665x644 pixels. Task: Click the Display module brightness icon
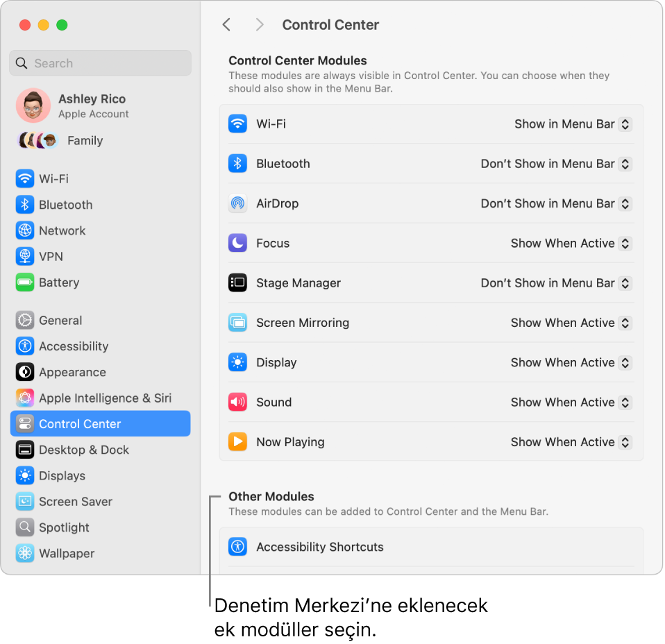pyautogui.click(x=237, y=362)
